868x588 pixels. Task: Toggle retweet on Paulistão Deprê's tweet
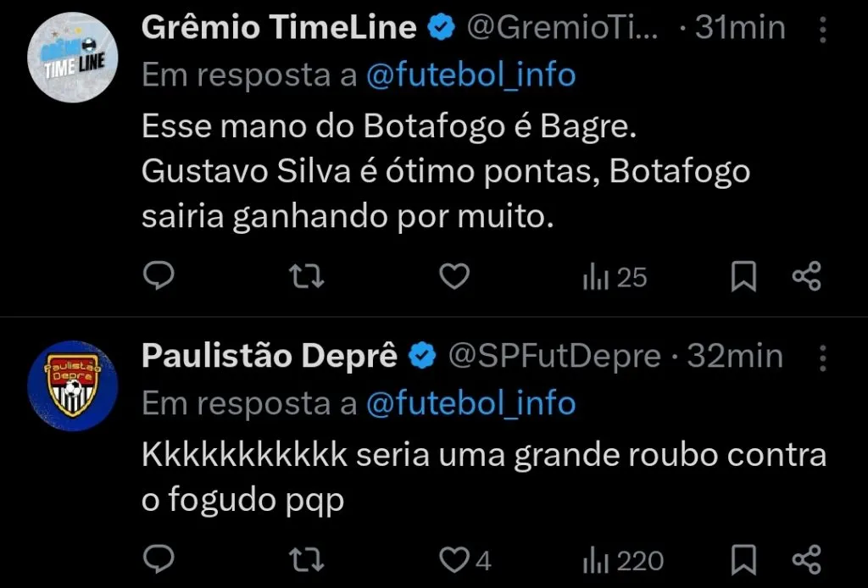[x=306, y=559]
